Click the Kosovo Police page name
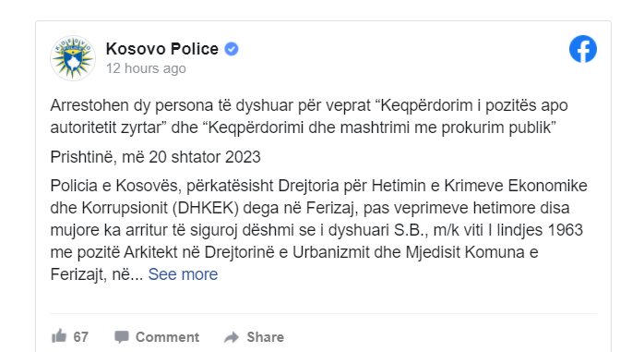Screen dimensions: 644x352 coord(161,49)
